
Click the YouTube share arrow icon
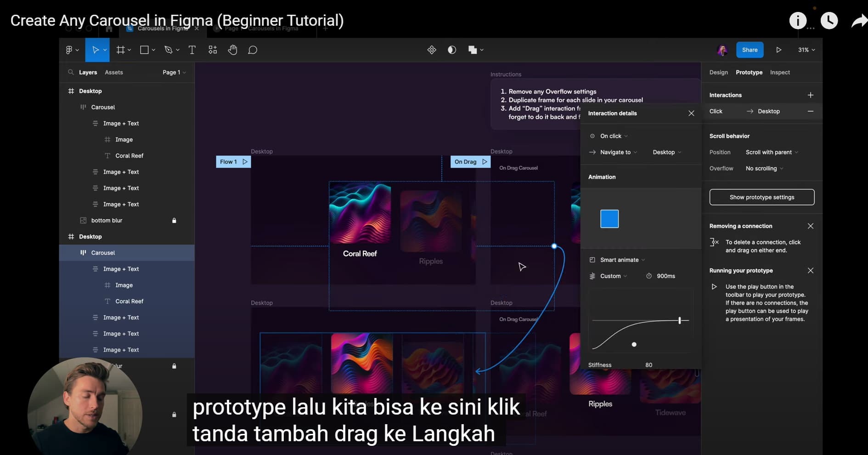[x=859, y=21]
